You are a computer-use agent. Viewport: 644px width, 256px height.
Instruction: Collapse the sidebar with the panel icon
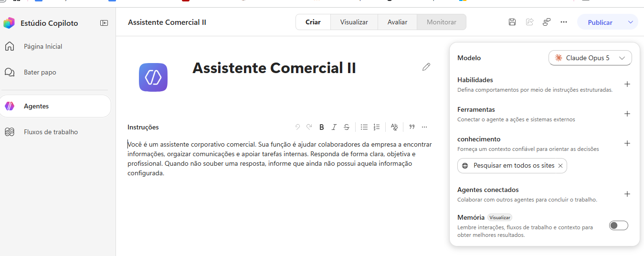[104, 23]
